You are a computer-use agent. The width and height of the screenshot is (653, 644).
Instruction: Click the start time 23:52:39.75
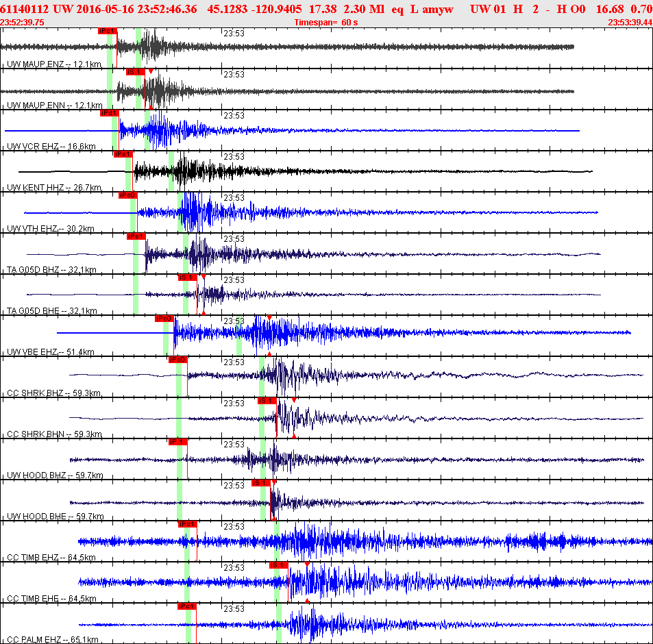(22, 23)
